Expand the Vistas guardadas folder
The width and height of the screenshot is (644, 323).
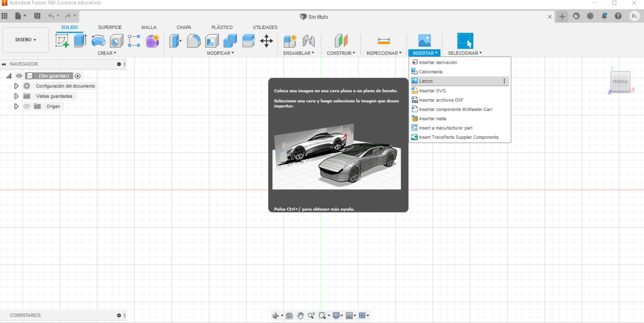click(x=16, y=96)
